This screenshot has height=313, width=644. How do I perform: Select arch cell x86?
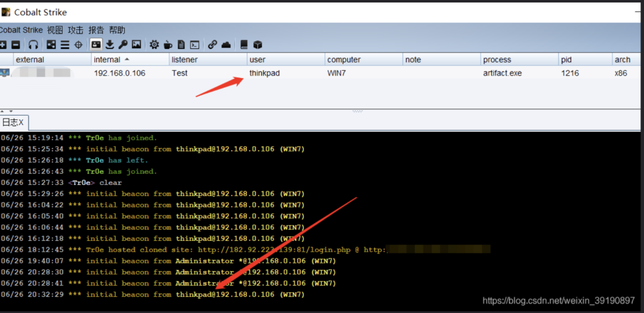tap(621, 73)
